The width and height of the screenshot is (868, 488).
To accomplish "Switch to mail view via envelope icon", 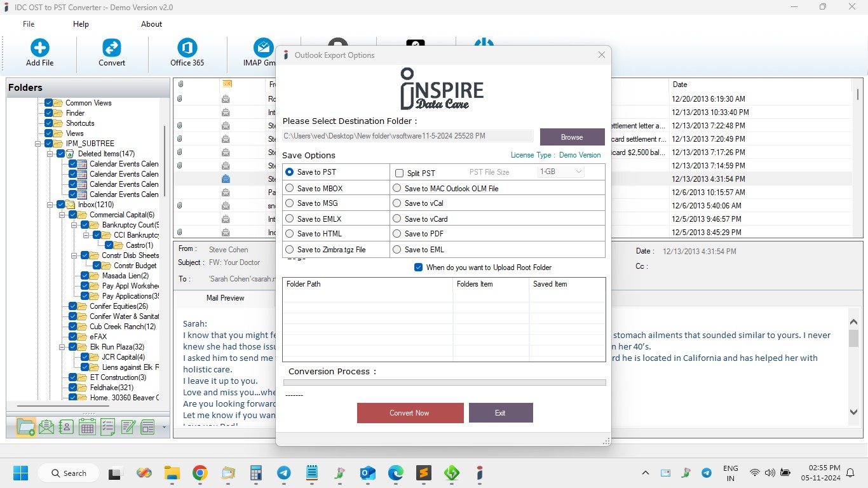I will click(46, 427).
